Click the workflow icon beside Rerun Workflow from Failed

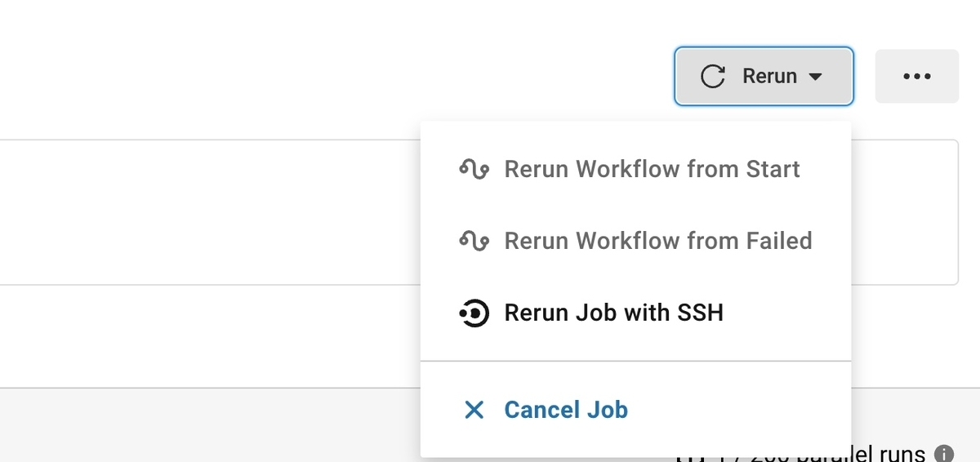(474, 242)
